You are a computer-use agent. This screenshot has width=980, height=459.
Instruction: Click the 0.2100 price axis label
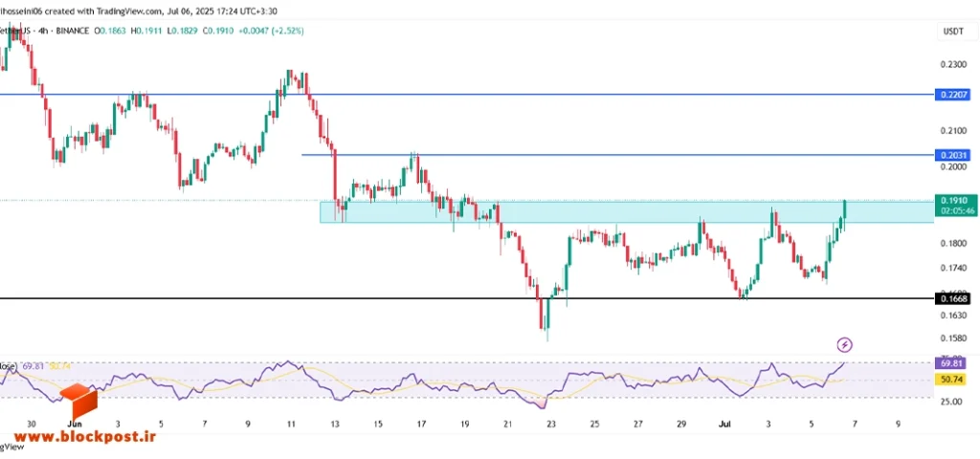pos(952,131)
